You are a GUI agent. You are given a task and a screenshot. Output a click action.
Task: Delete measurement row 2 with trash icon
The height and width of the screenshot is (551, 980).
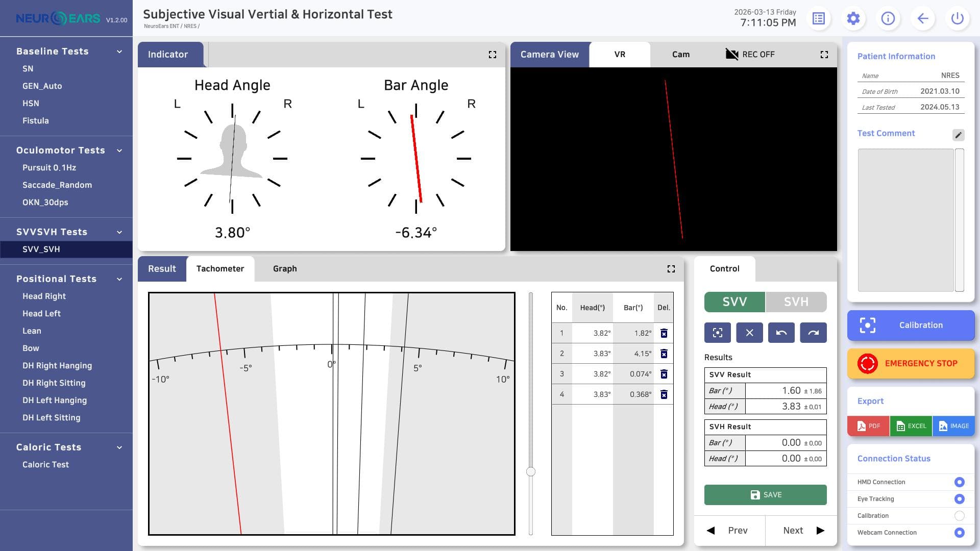pos(664,354)
